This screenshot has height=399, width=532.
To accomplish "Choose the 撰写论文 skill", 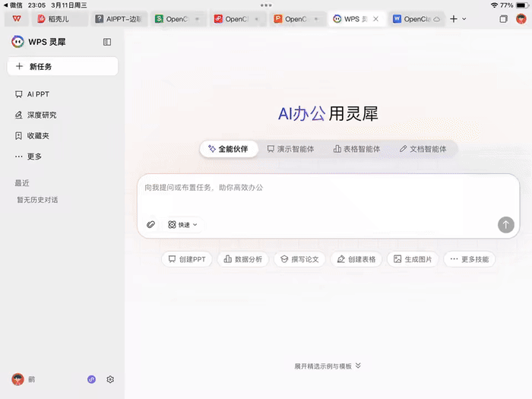I will 299,259.
